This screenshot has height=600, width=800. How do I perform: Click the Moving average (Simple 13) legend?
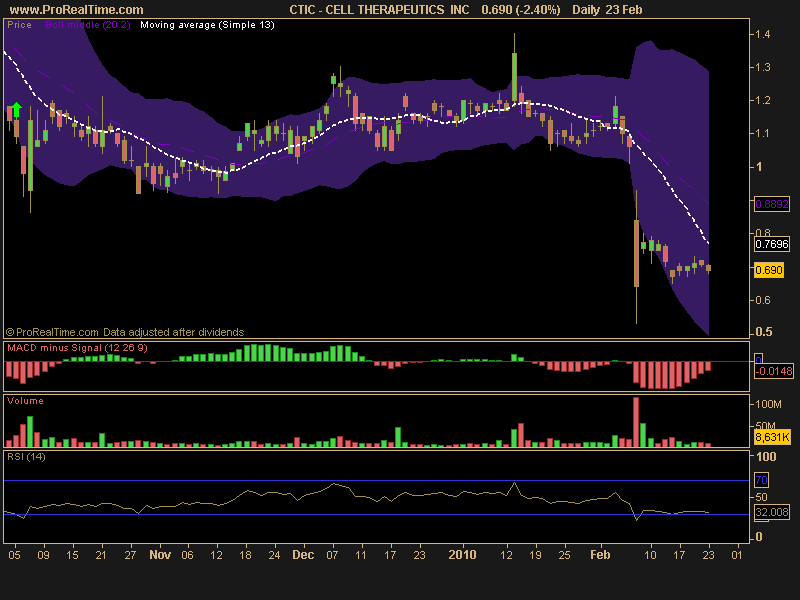[207, 25]
